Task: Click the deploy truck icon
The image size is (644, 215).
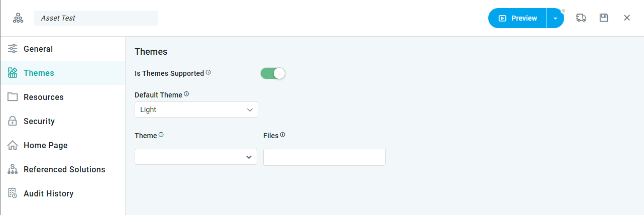Action: tap(581, 18)
